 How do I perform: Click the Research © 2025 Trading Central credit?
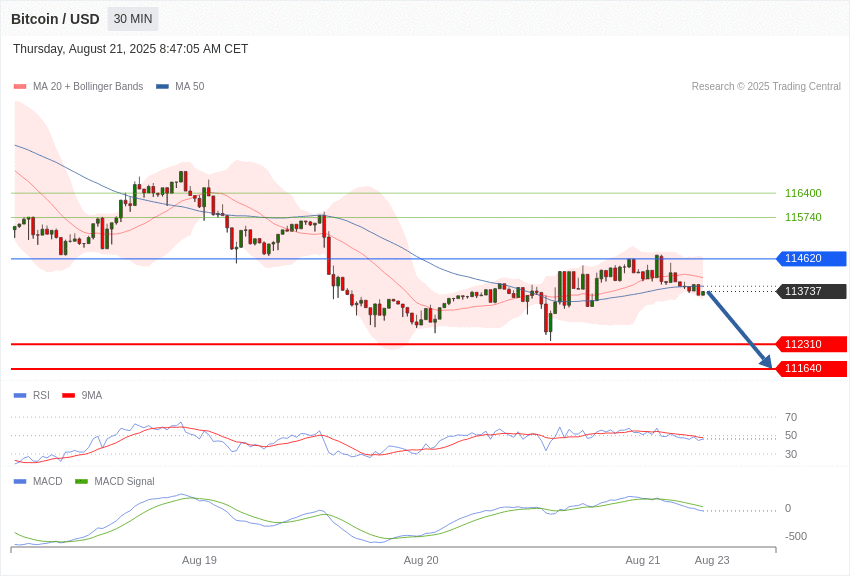coord(766,86)
